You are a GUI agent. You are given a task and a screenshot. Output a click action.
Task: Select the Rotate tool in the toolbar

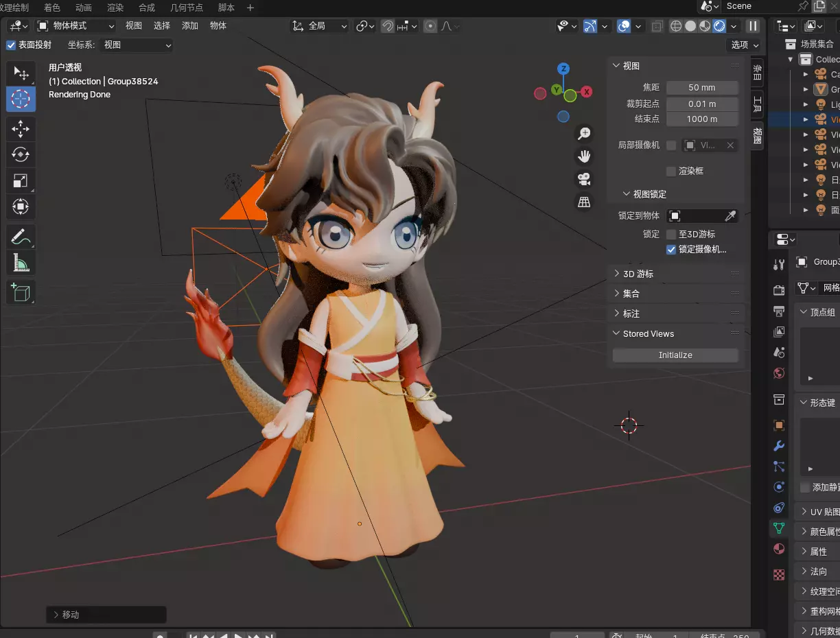[21, 154]
